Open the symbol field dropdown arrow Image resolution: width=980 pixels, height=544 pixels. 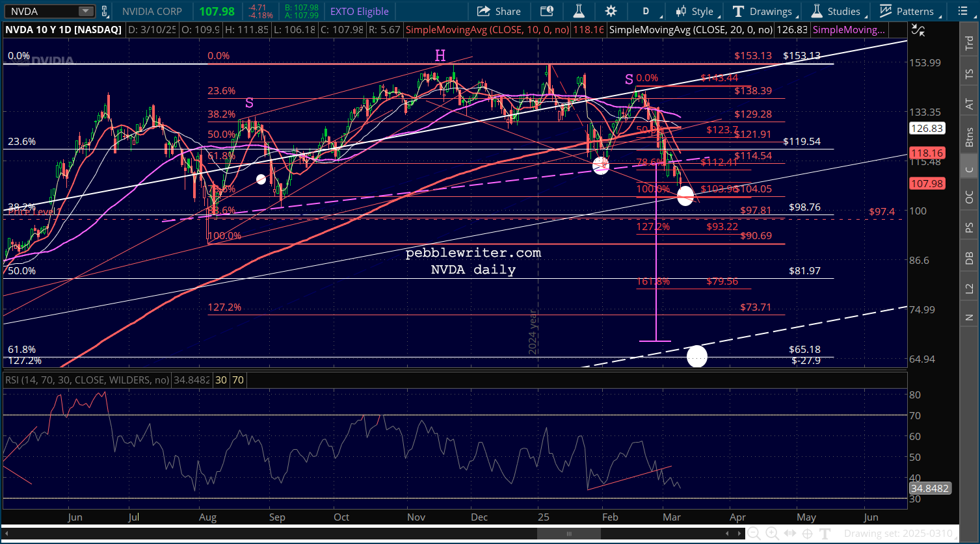(x=86, y=11)
